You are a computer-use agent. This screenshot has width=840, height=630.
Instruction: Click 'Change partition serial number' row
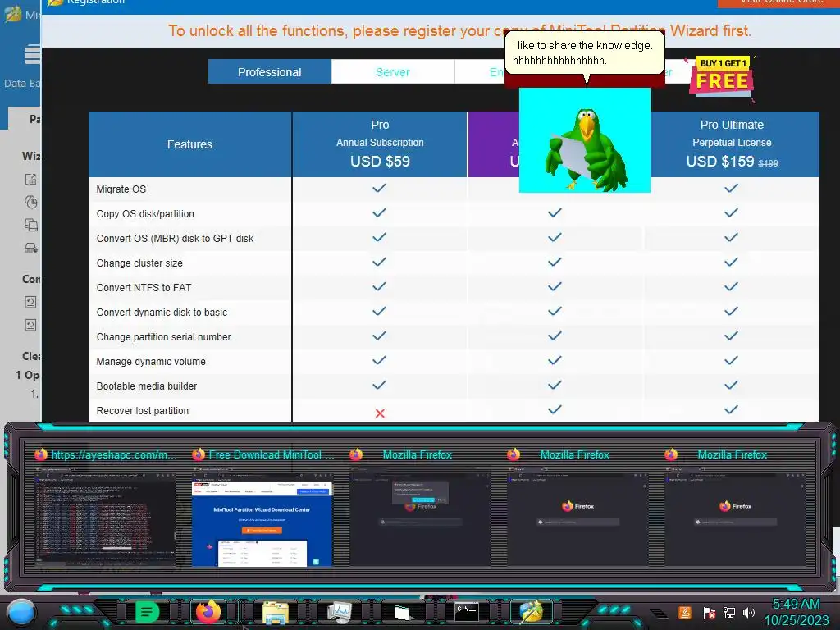point(163,337)
